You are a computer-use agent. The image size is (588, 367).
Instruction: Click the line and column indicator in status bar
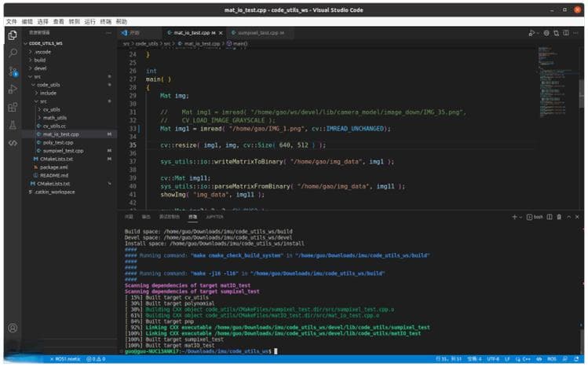pos(448,359)
